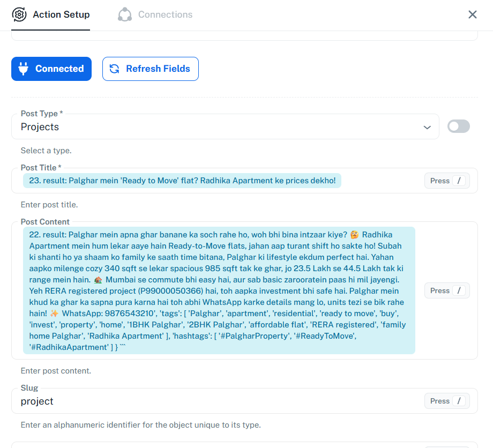
Task: Click the Slug field containing project
Action: point(244,401)
